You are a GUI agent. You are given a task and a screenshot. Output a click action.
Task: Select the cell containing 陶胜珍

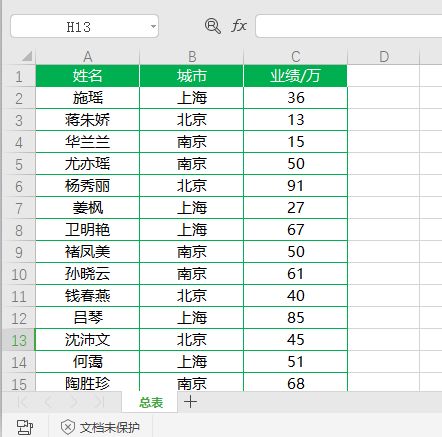point(88,382)
